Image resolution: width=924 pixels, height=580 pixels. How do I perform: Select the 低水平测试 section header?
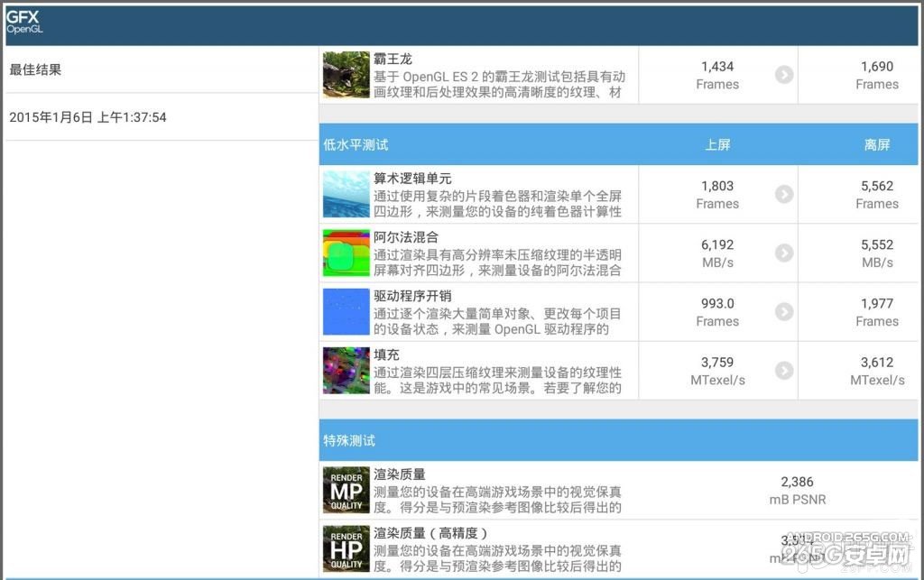(x=354, y=144)
